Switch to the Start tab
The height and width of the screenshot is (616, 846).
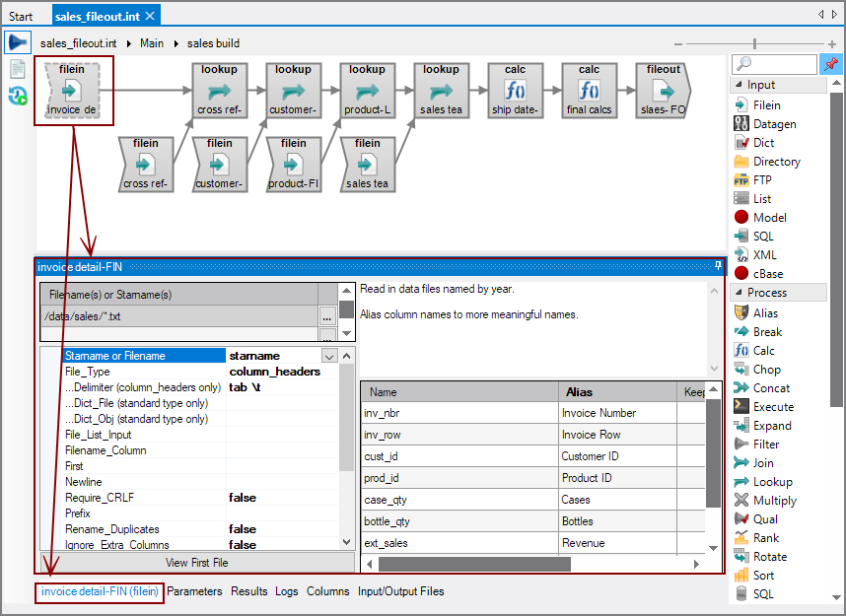tap(22, 16)
